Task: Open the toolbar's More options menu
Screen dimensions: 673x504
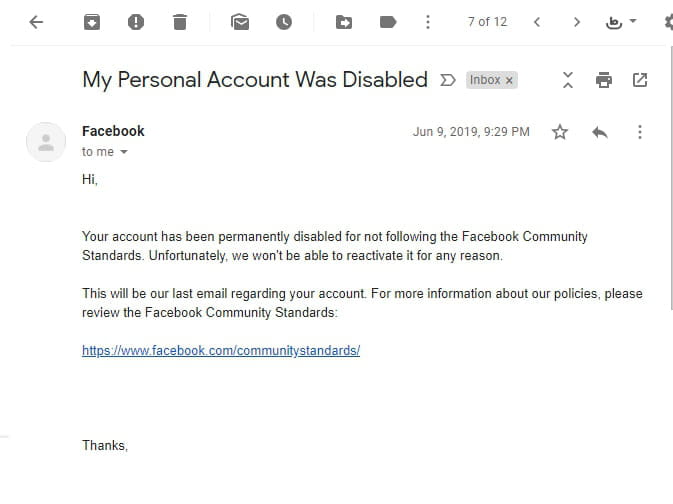Action: [428, 22]
